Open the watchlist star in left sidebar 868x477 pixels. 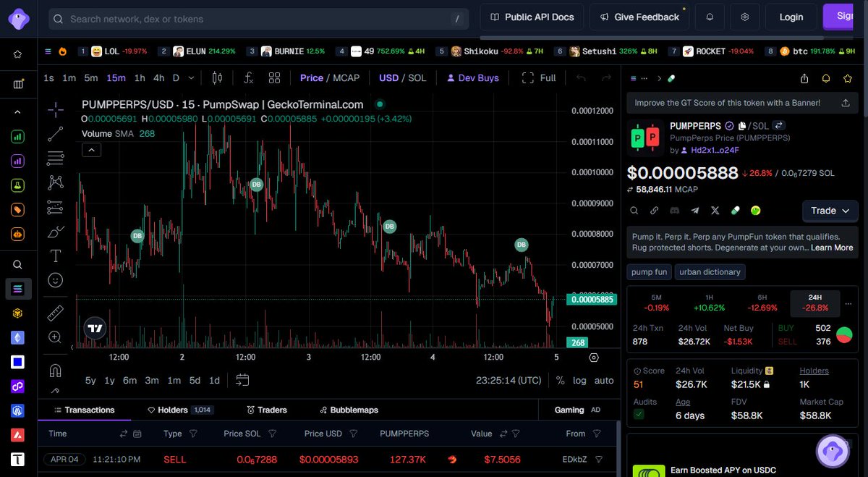(17, 54)
